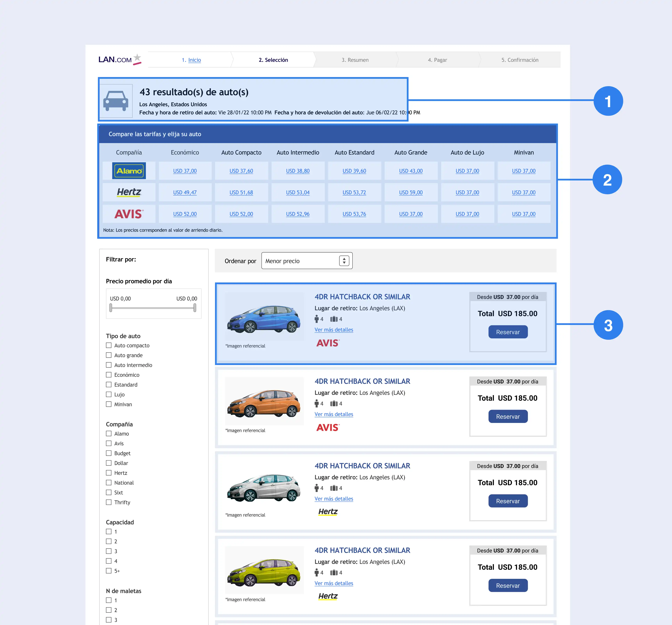This screenshot has width=672, height=625.
Task: Click the LAN.COM logo
Action: [x=120, y=60]
